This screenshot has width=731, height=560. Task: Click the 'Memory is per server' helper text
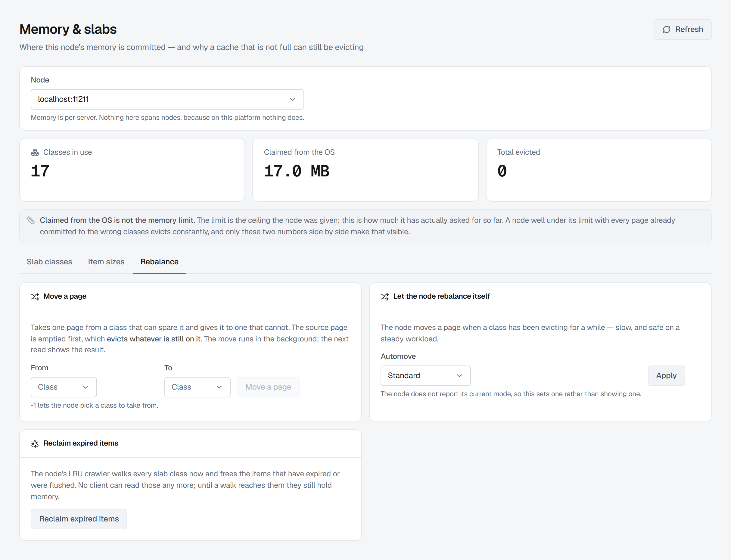167,118
